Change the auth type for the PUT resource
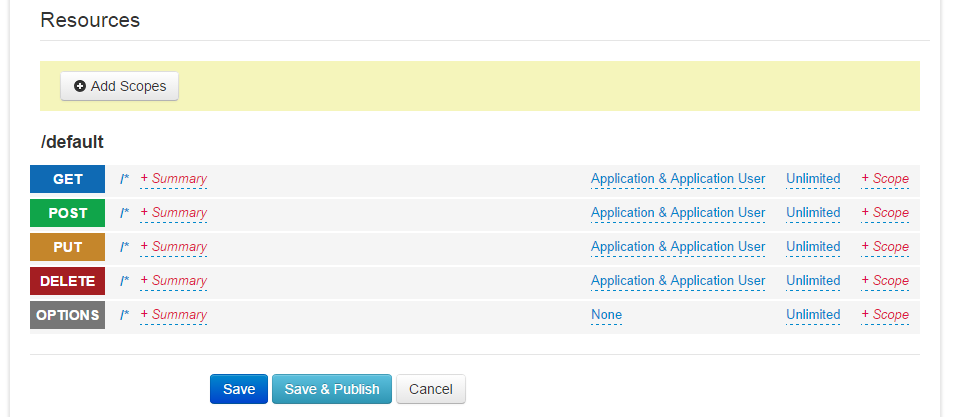 [x=677, y=247]
